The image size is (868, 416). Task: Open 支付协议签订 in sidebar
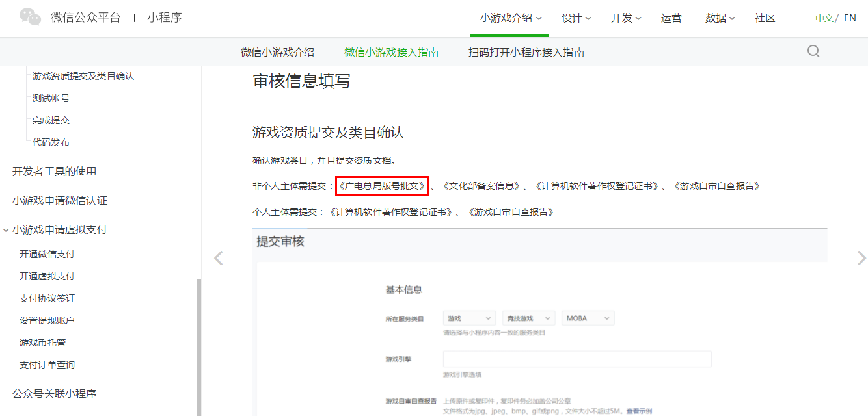(47, 298)
